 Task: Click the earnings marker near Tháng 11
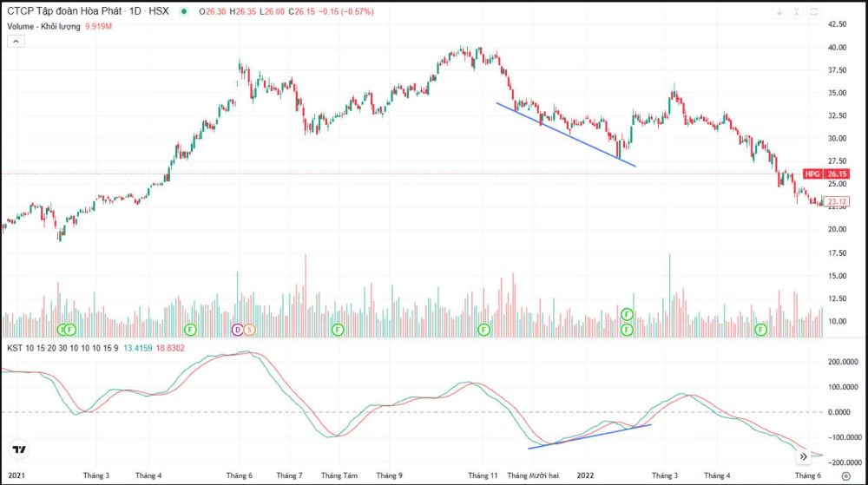coord(483,330)
